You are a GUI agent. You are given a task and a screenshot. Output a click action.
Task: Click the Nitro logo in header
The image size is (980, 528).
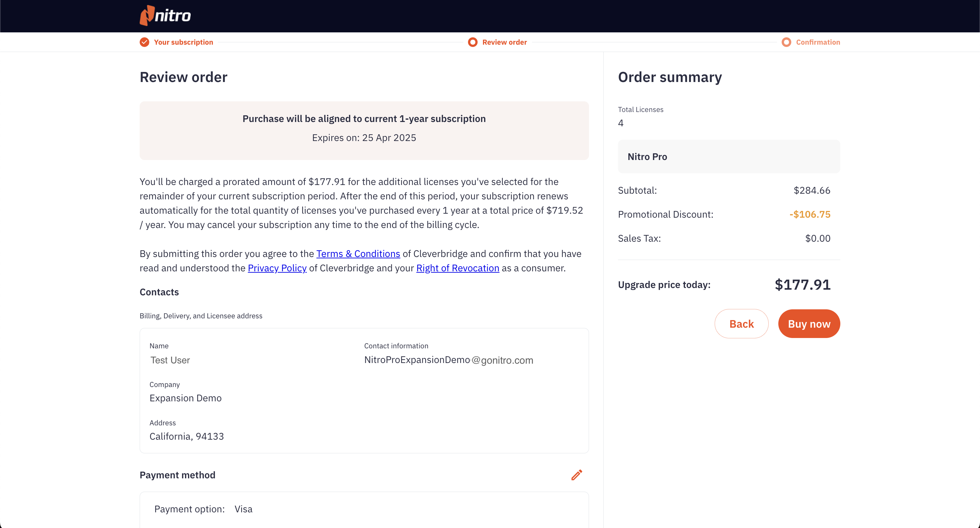pos(165,16)
